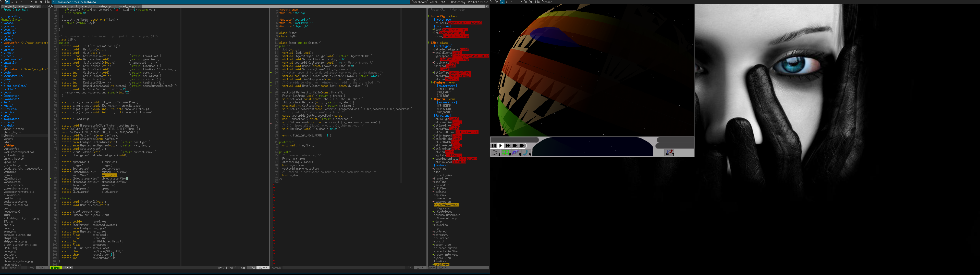Collapse the IniConfig class in tagbar

point(429,16)
